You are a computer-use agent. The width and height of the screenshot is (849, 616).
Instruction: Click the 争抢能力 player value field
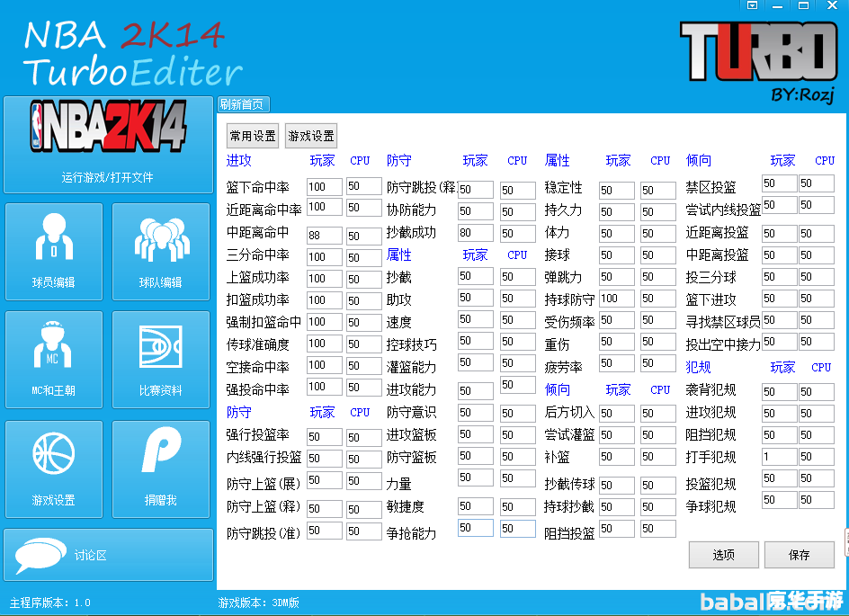tap(476, 528)
